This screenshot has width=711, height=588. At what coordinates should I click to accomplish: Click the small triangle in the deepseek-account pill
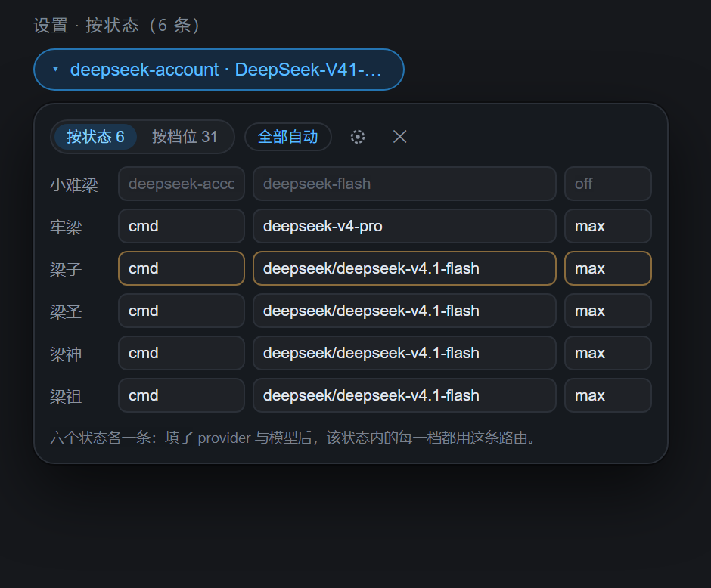(56, 70)
